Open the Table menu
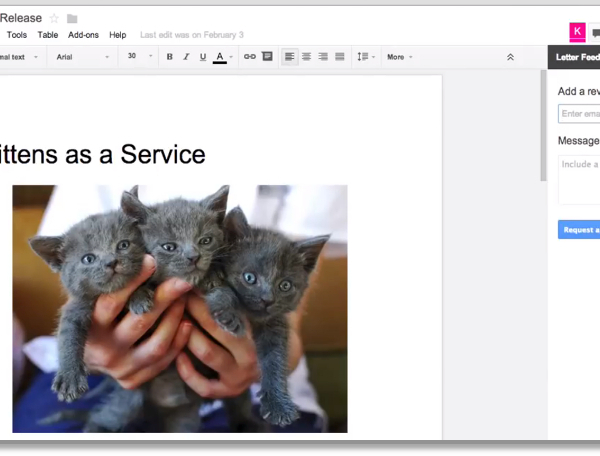The height and width of the screenshot is (456, 600). [x=48, y=35]
